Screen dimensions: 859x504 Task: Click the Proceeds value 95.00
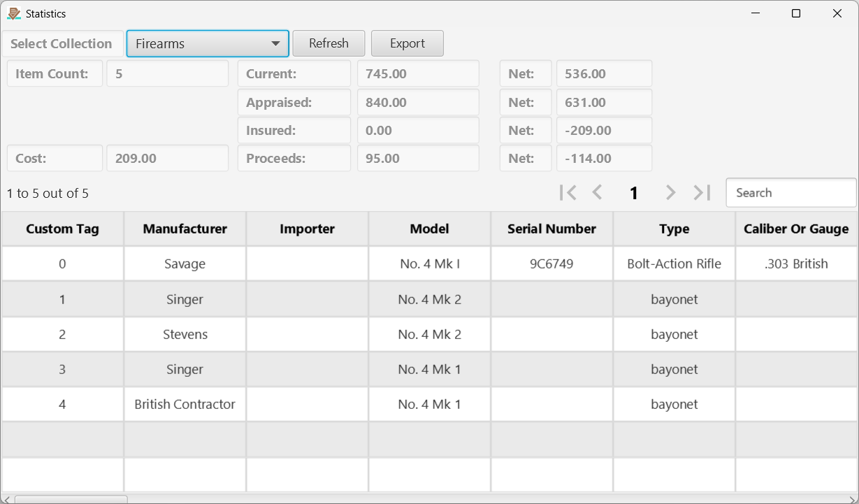click(418, 158)
